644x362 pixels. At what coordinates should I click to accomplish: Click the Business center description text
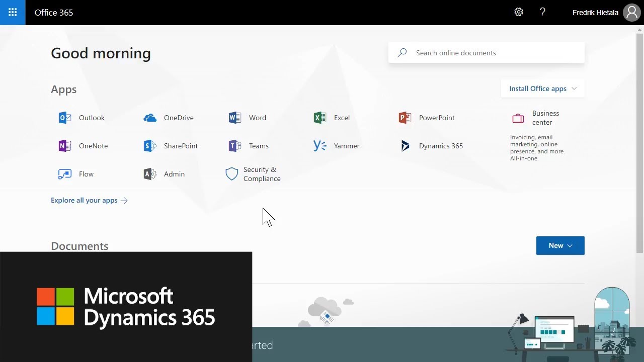[x=537, y=148]
